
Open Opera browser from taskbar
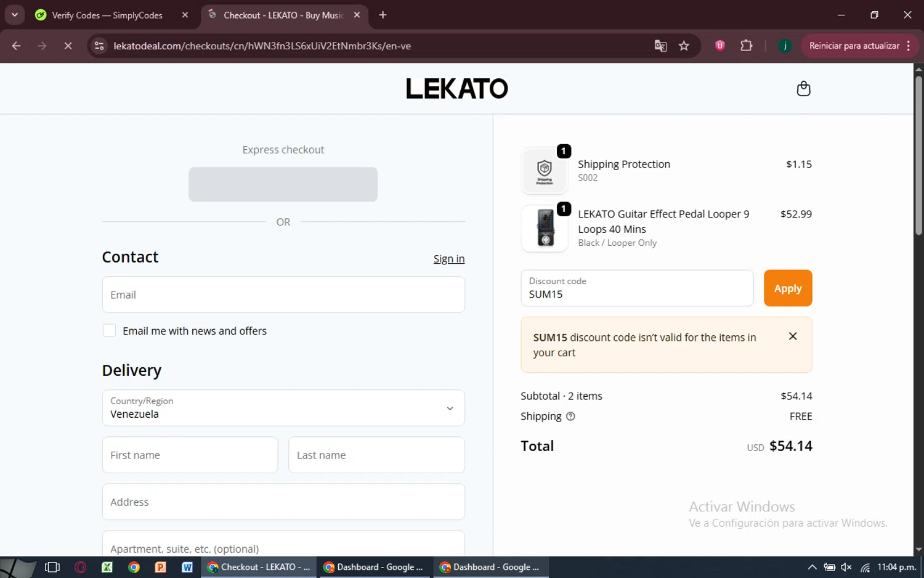[80, 567]
